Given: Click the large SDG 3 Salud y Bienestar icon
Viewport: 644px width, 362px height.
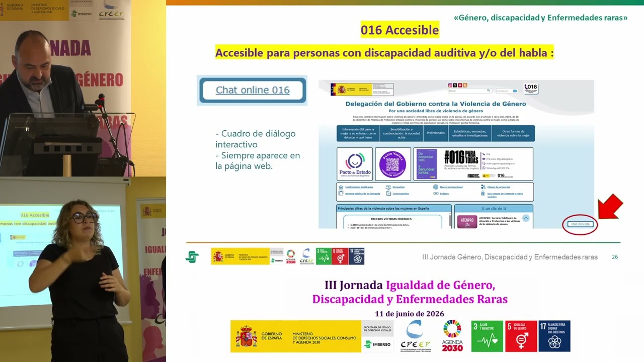Looking at the screenshot, I should pyautogui.click(x=488, y=336).
